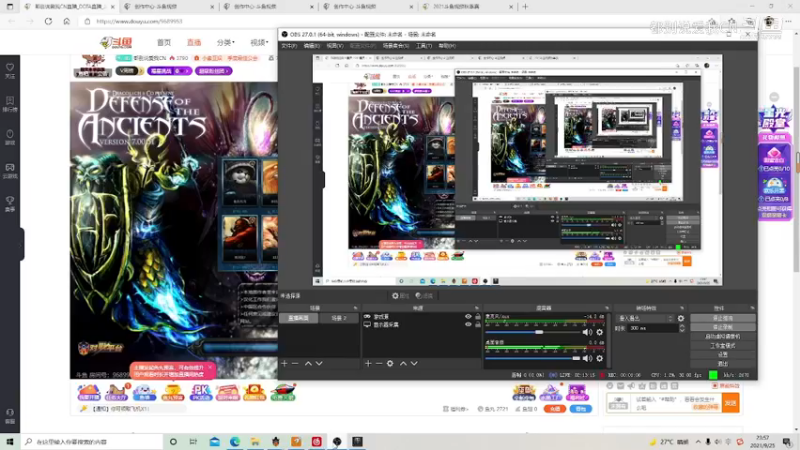
Task: Toggle the lock on the first source
Action: pyautogui.click(x=478, y=316)
